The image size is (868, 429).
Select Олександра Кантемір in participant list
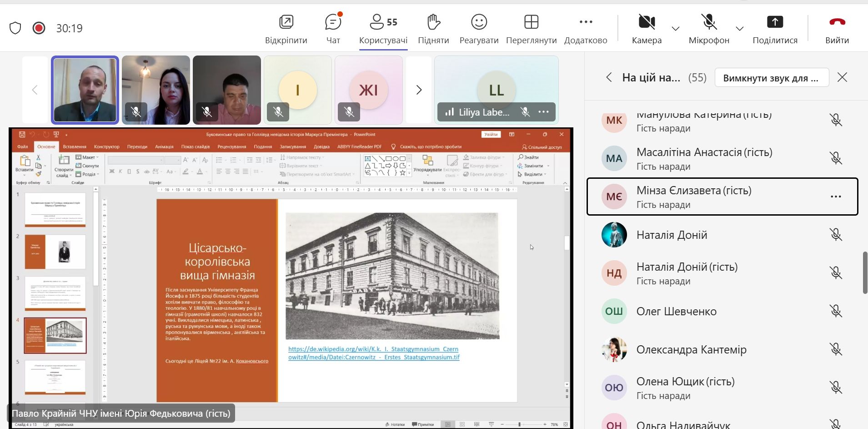691,349
